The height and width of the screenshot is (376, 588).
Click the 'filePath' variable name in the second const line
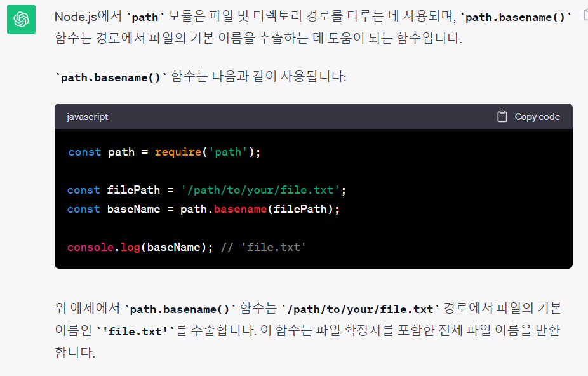[x=133, y=190]
